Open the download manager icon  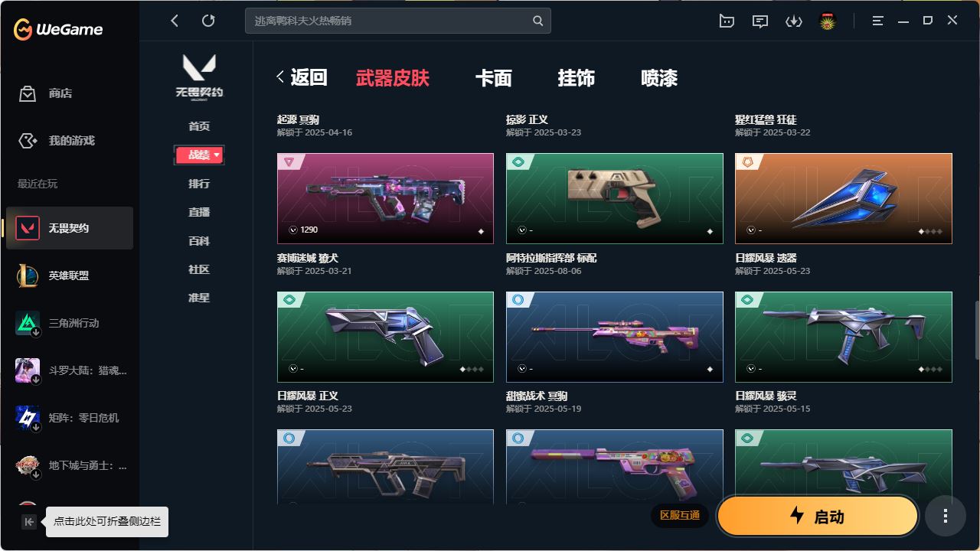[794, 21]
